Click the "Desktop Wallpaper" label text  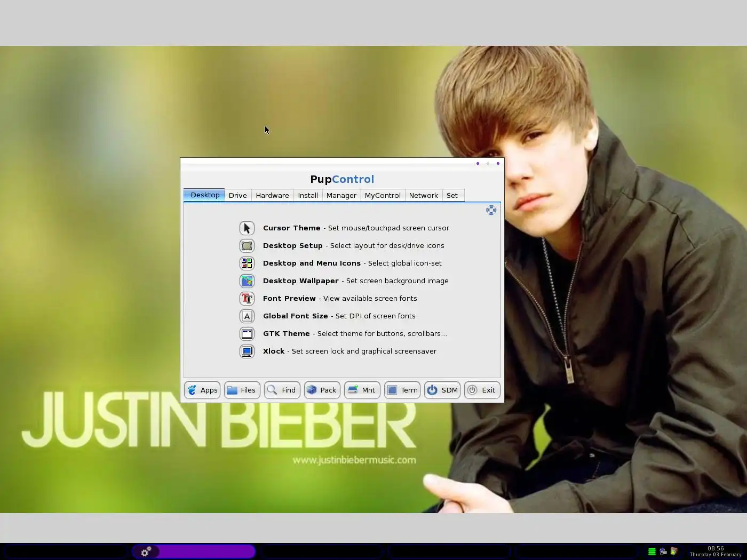pos(301,281)
